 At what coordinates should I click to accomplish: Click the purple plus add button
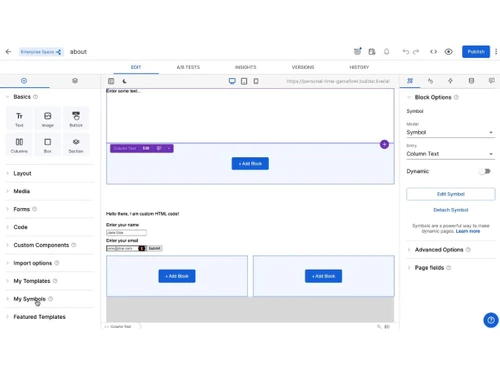click(x=384, y=144)
